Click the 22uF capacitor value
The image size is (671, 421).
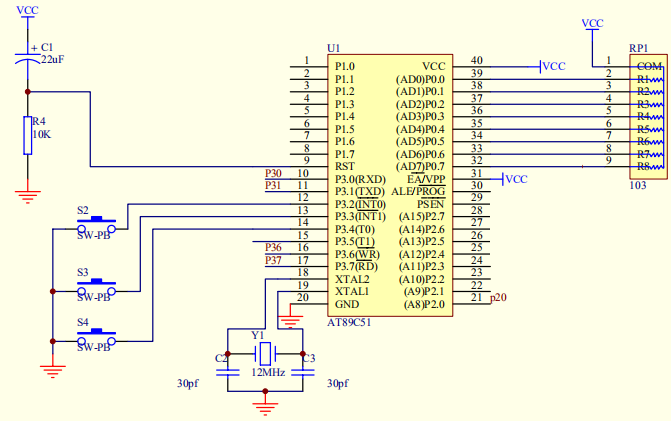pyautogui.click(x=53, y=59)
